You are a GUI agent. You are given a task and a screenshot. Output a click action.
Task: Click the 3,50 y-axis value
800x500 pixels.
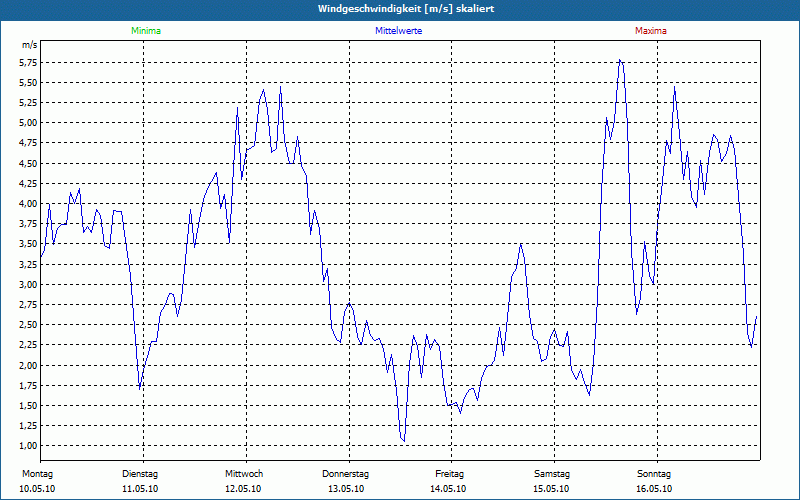[x=29, y=244]
